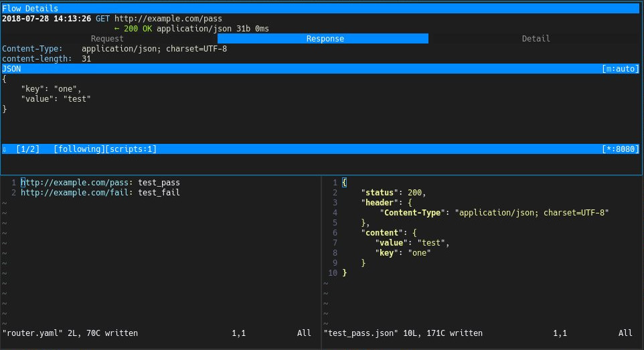
Task: Click application/json; charset=UTF-8 header value
Action: pos(154,49)
